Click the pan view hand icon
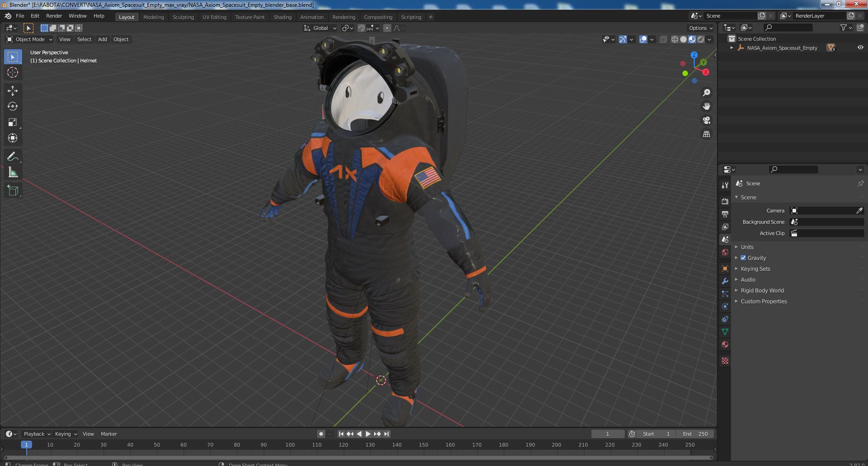Image resolution: width=868 pixels, height=466 pixels. click(707, 107)
